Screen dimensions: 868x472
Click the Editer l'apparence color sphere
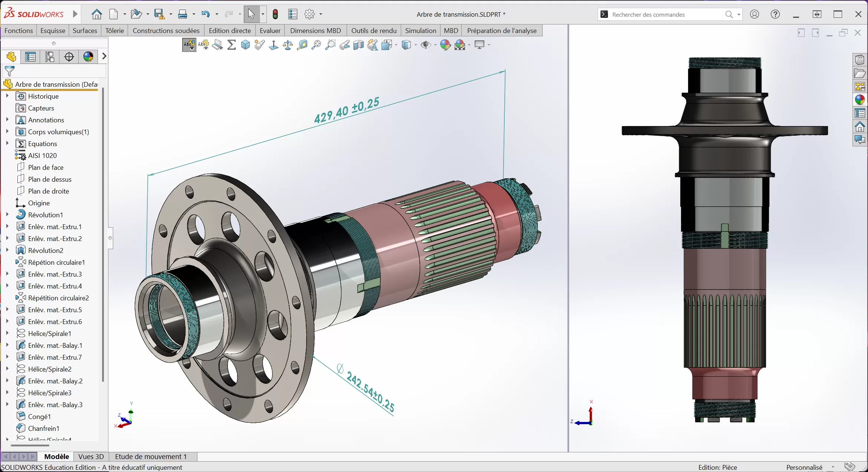tap(445, 45)
